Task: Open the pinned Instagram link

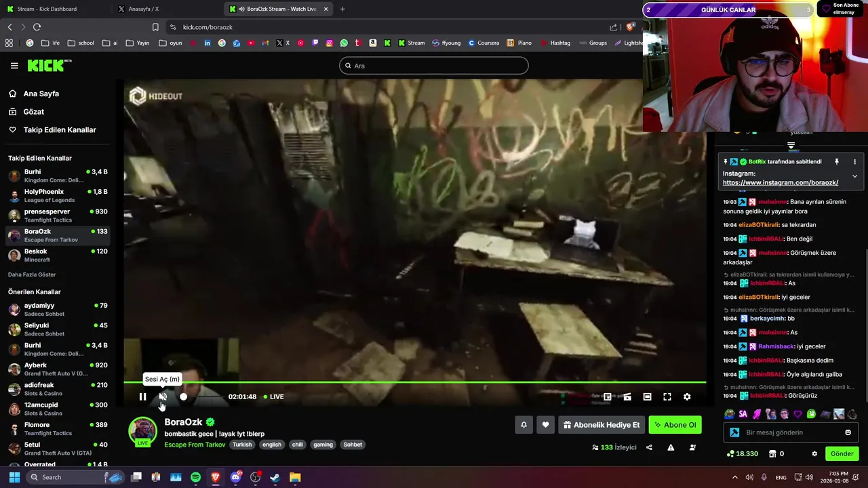Action: (781, 182)
